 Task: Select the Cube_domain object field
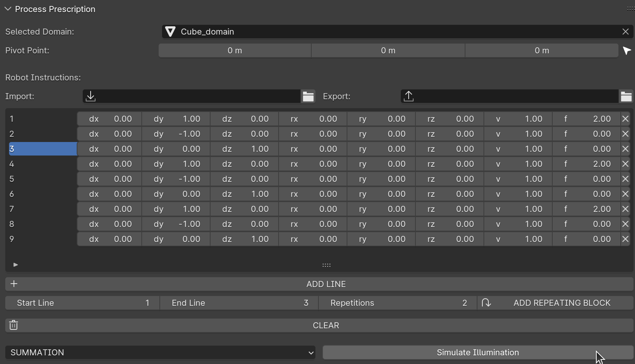[398, 32]
